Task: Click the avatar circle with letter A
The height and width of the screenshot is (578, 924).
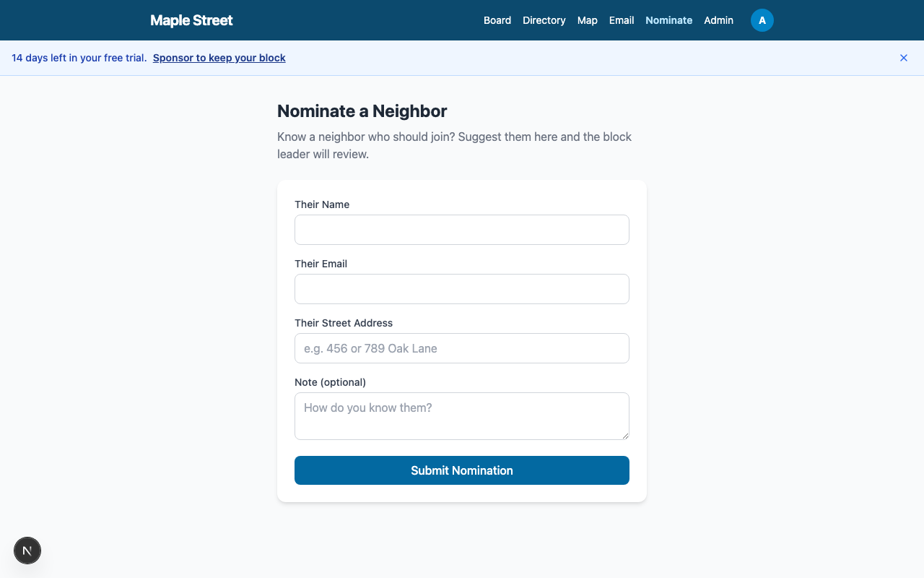Action: [x=762, y=20]
